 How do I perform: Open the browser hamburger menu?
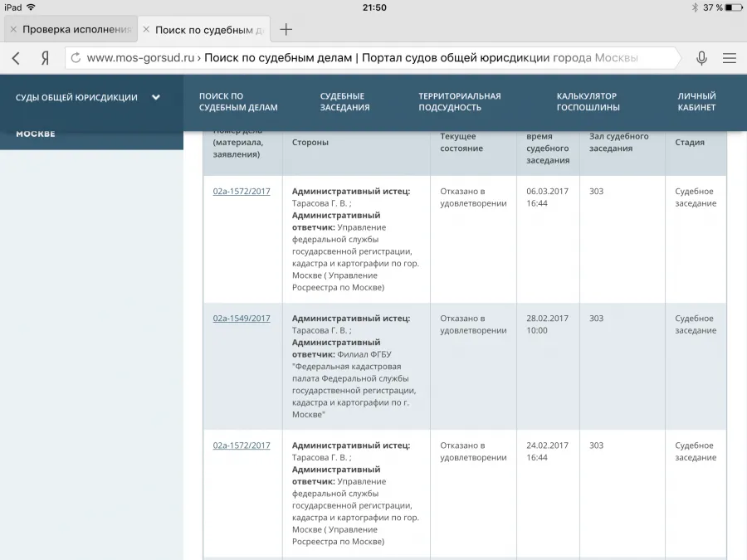click(730, 58)
